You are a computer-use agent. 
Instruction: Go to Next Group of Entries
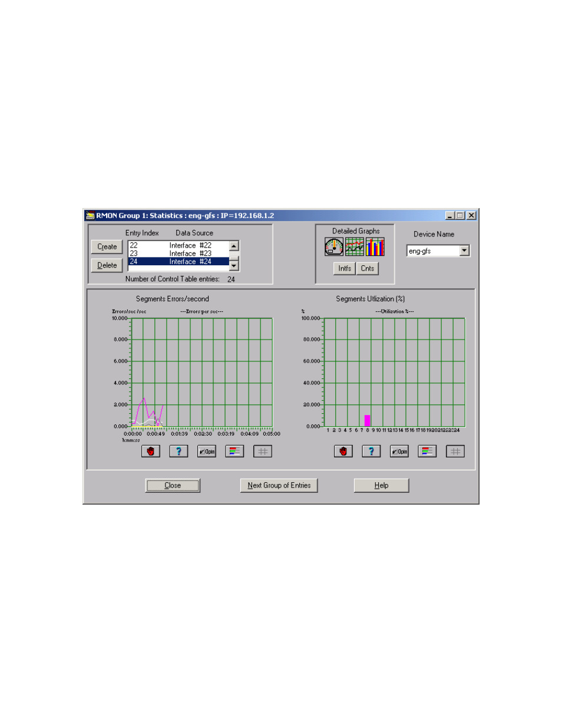[x=279, y=486]
